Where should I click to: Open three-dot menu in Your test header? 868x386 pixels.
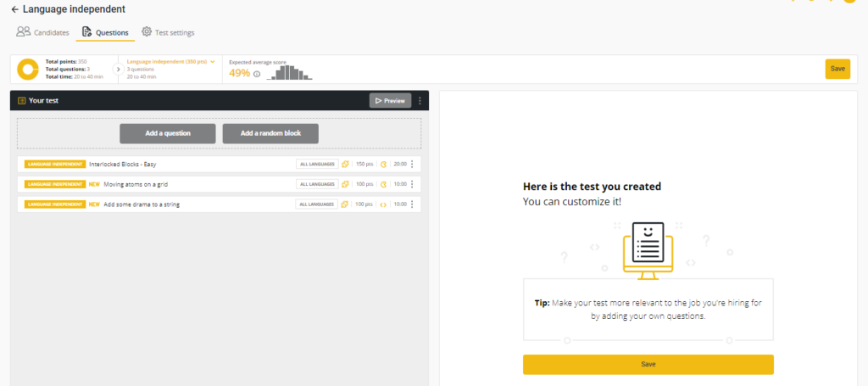(x=420, y=100)
